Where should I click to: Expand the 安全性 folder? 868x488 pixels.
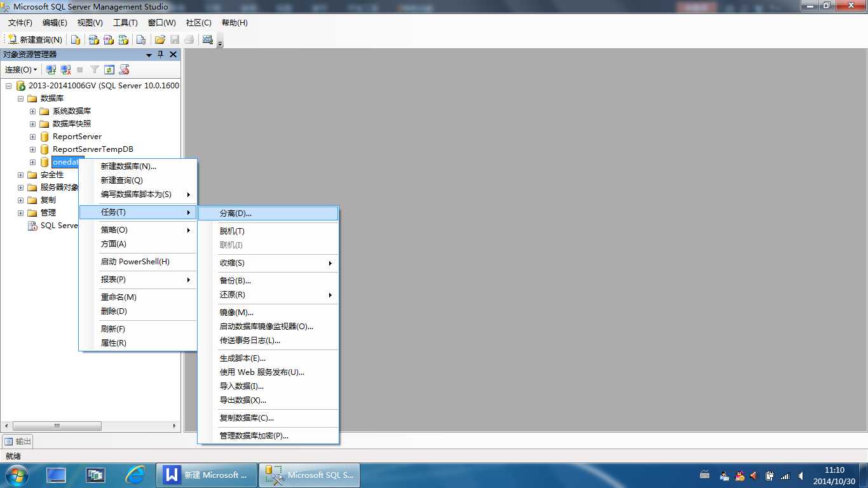coord(20,175)
